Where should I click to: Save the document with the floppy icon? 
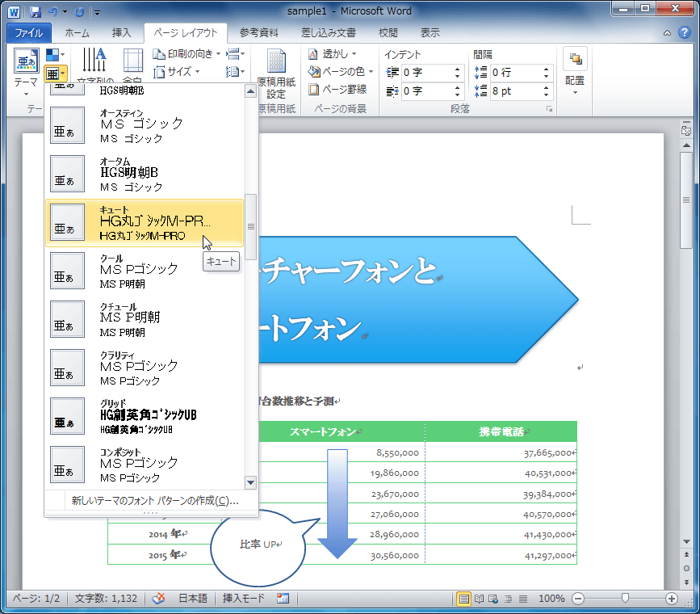coord(36,11)
